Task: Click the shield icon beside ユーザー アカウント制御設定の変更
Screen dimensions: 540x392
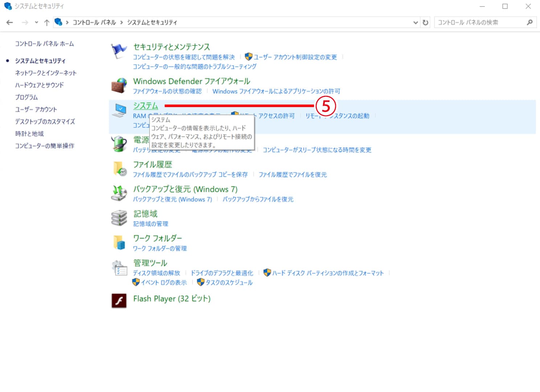Action: [249, 57]
